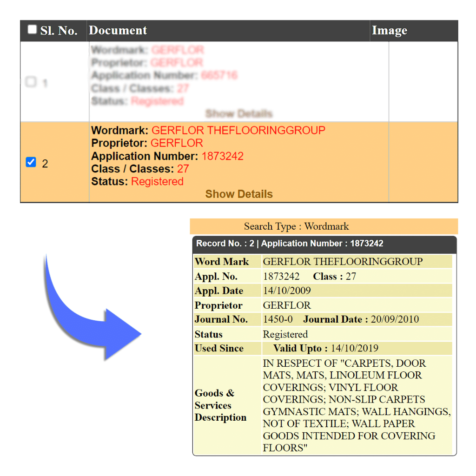Check the box for result row 1
This screenshot has height=476, width=476.
click(31, 82)
